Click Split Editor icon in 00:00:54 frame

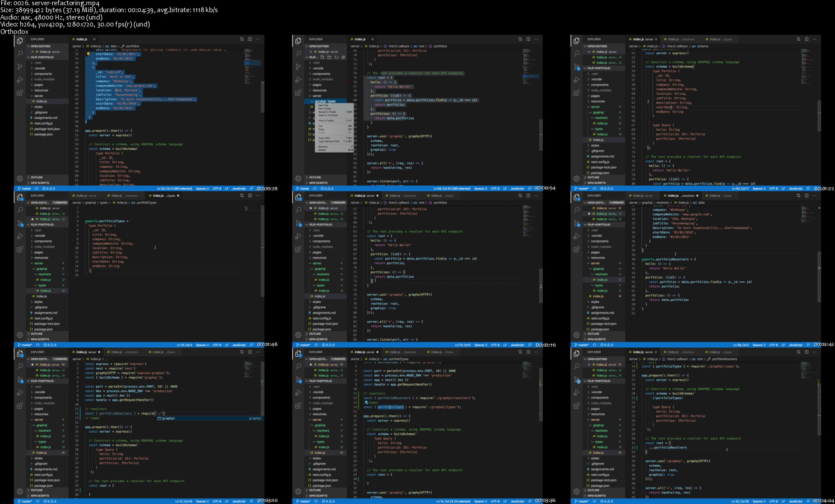click(528, 39)
